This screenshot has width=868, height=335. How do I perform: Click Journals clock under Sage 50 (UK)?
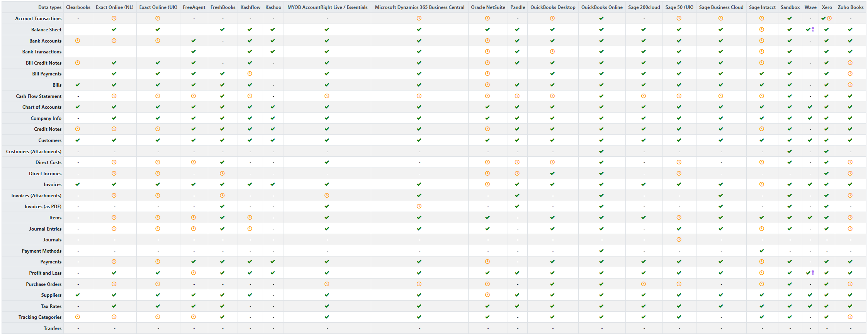[679, 239]
